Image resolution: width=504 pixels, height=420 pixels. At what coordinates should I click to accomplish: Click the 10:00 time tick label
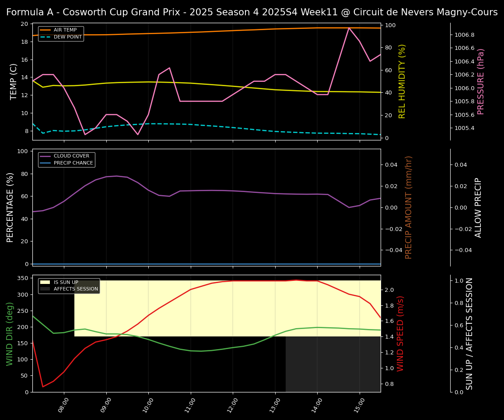148,405
